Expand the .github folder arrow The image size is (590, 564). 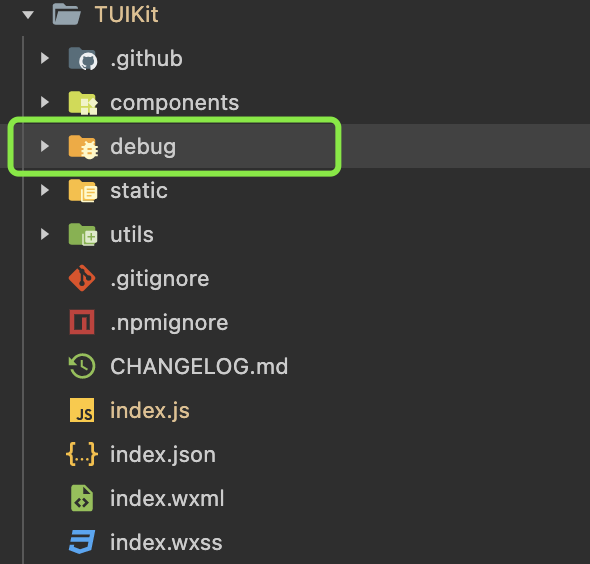tap(45, 58)
